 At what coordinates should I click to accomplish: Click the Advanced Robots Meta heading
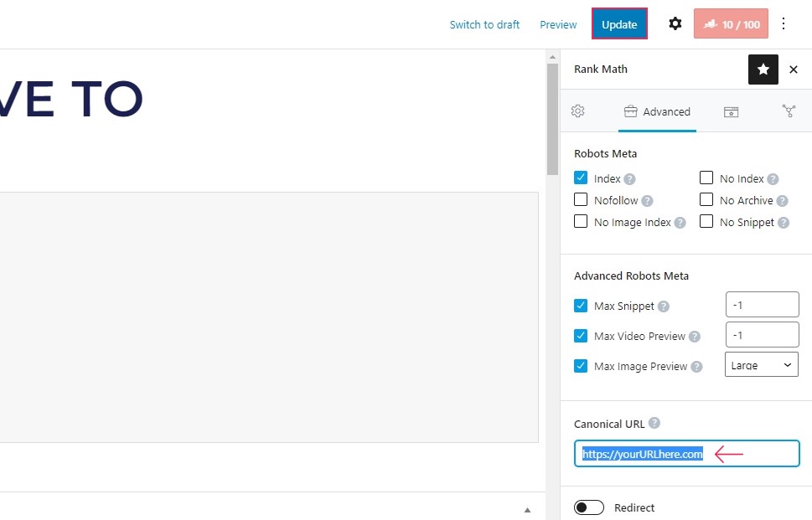point(631,275)
